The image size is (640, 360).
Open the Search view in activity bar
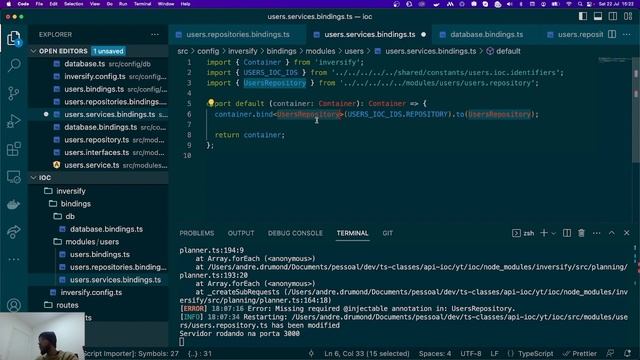(x=14, y=65)
